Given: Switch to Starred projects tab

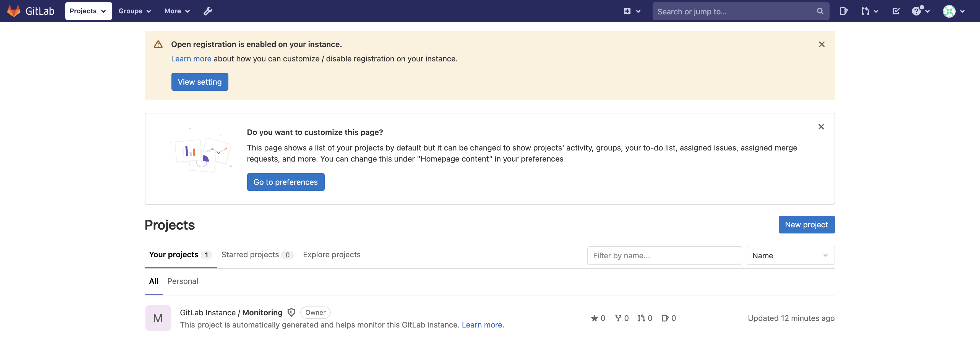Looking at the screenshot, I should 250,255.
